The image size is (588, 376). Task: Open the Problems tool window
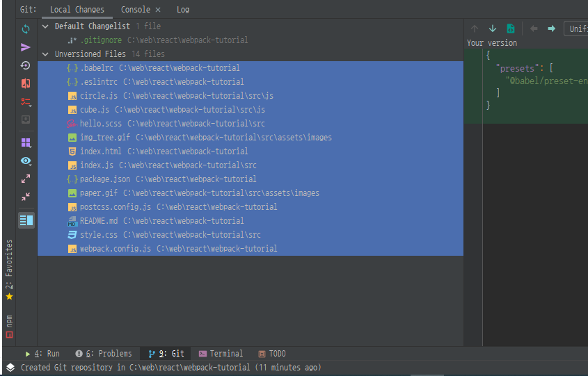click(104, 354)
